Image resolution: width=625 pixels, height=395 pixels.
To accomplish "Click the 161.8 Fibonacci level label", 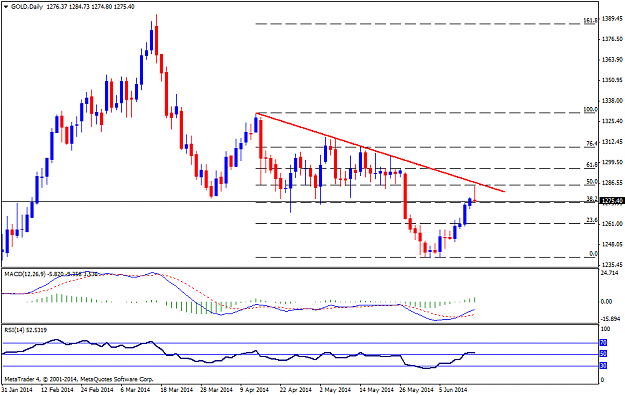I will [590, 20].
